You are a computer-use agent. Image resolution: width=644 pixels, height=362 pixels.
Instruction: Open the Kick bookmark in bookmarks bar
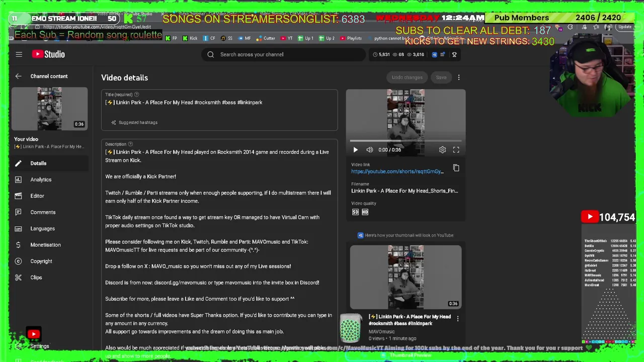190,38
